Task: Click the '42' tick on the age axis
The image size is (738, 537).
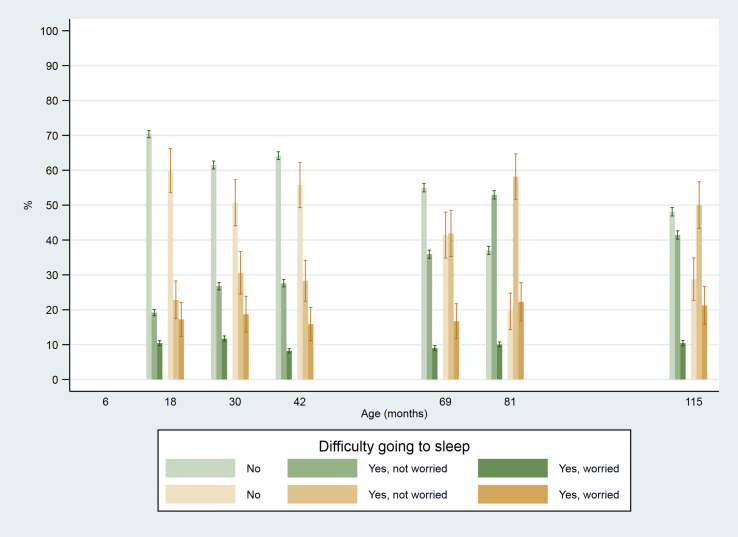Action: tap(299, 402)
